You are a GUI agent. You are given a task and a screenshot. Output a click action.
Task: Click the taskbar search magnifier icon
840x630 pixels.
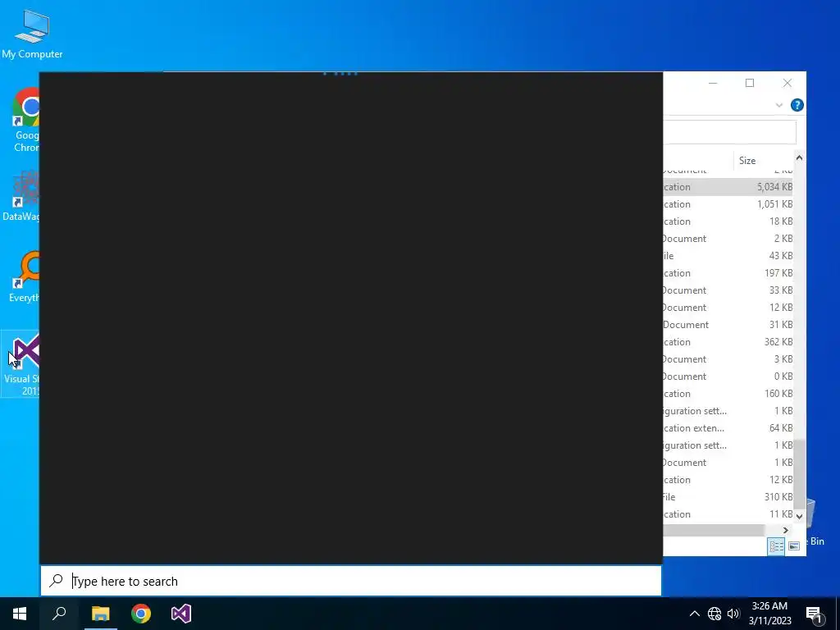pos(59,614)
